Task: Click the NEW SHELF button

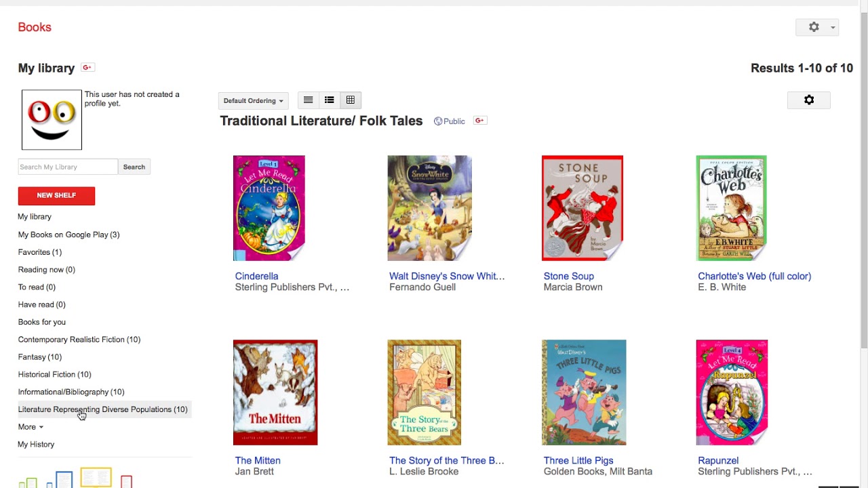Action: (56, 196)
